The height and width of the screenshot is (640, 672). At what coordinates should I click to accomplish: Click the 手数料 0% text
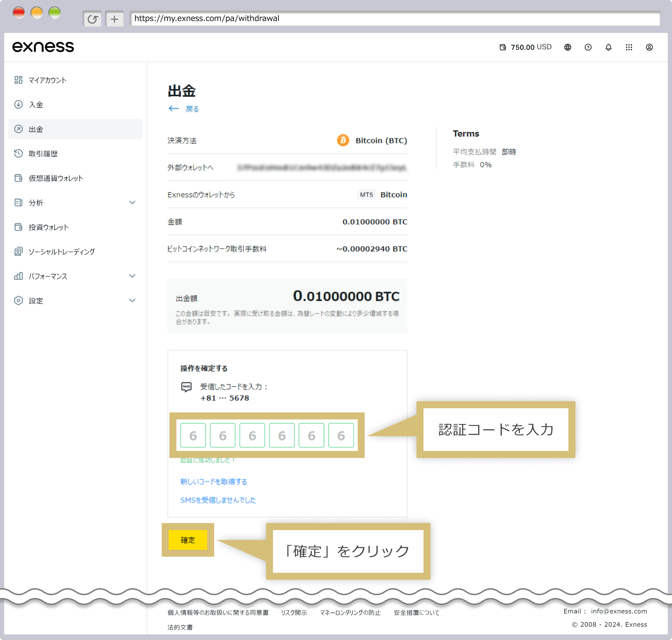coord(472,165)
